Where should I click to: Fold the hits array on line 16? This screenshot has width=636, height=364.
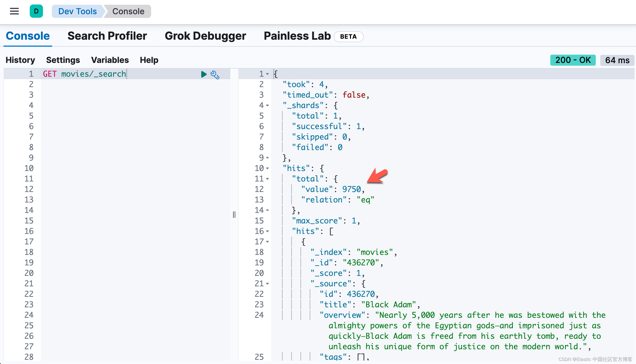pyautogui.click(x=268, y=231)
